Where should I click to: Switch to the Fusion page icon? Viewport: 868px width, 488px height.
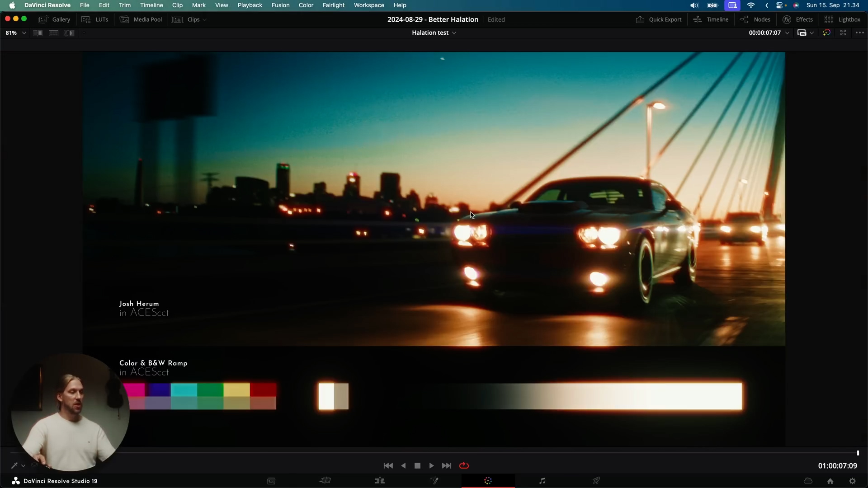(434, 481)
